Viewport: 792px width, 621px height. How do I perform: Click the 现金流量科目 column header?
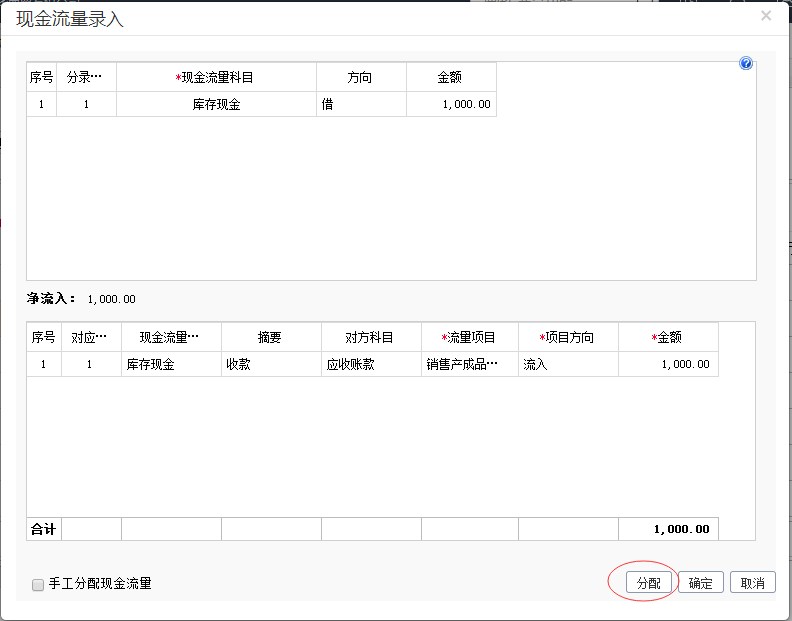click(x=216, y=77)
